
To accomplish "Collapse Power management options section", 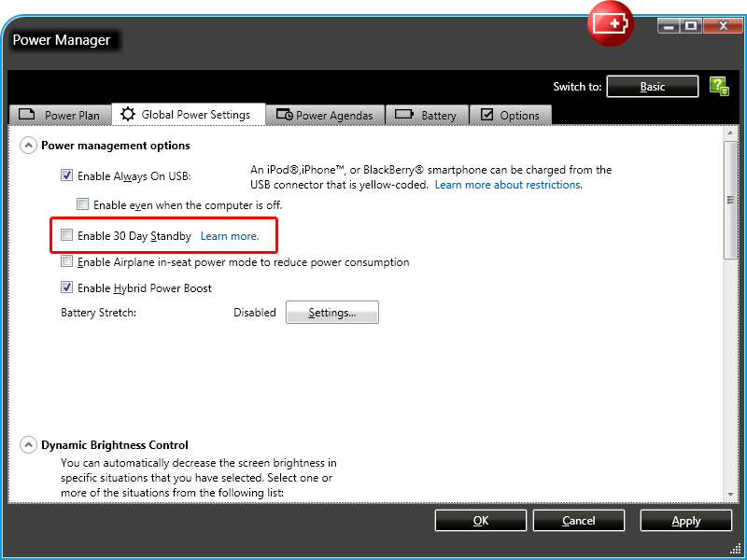I will pos(28,146).
